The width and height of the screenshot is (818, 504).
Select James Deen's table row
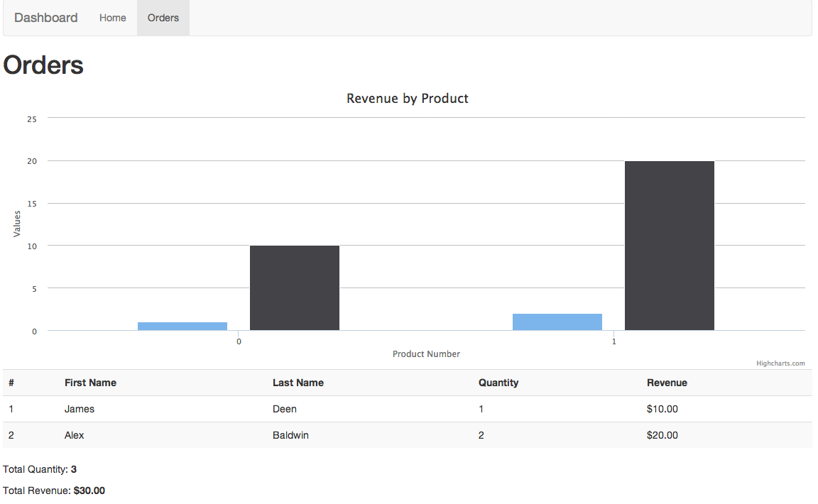[285, 409]
